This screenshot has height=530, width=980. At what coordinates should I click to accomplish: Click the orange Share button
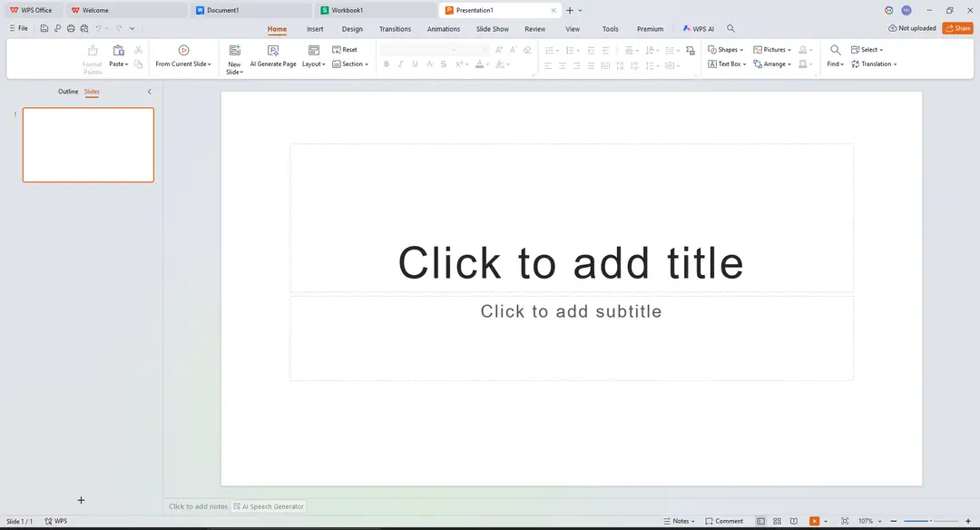957,29
